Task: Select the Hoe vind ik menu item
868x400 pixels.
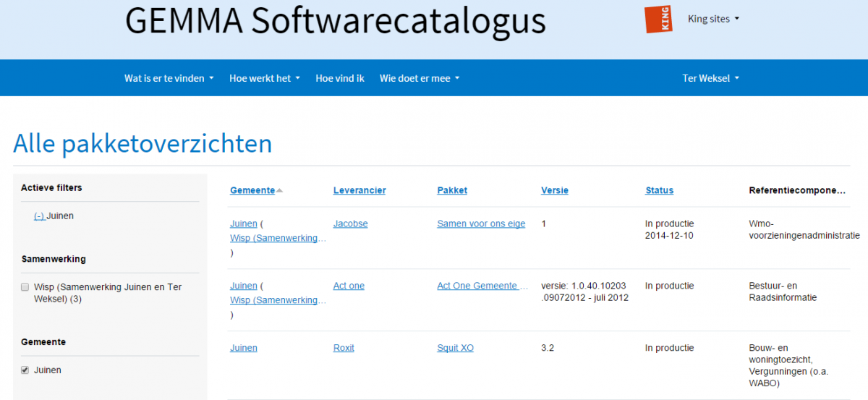Action: (x=340, y=78)
